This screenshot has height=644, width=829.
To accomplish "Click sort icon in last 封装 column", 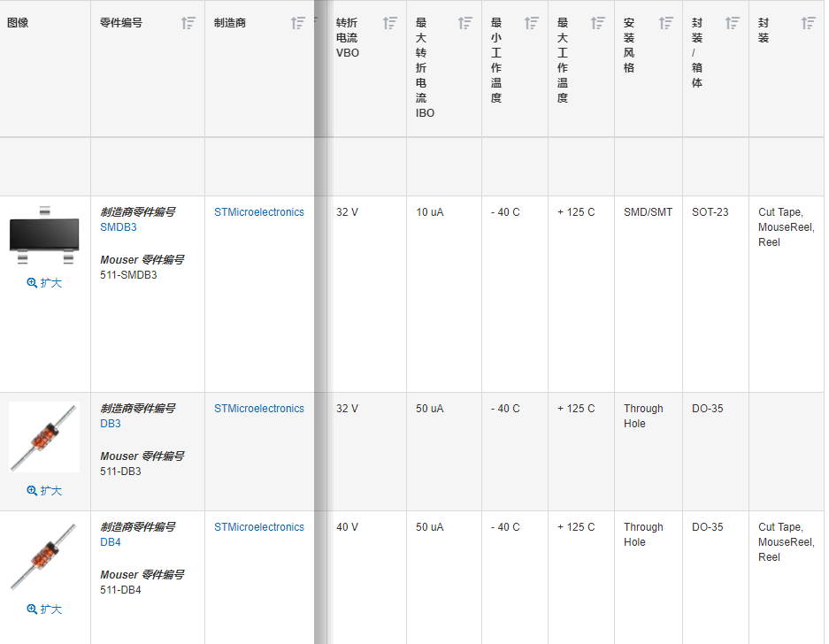I will [809, 23].
